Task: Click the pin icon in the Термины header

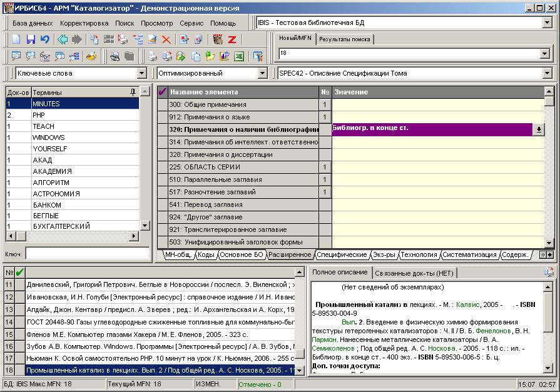Action: [x=133, y=93]
